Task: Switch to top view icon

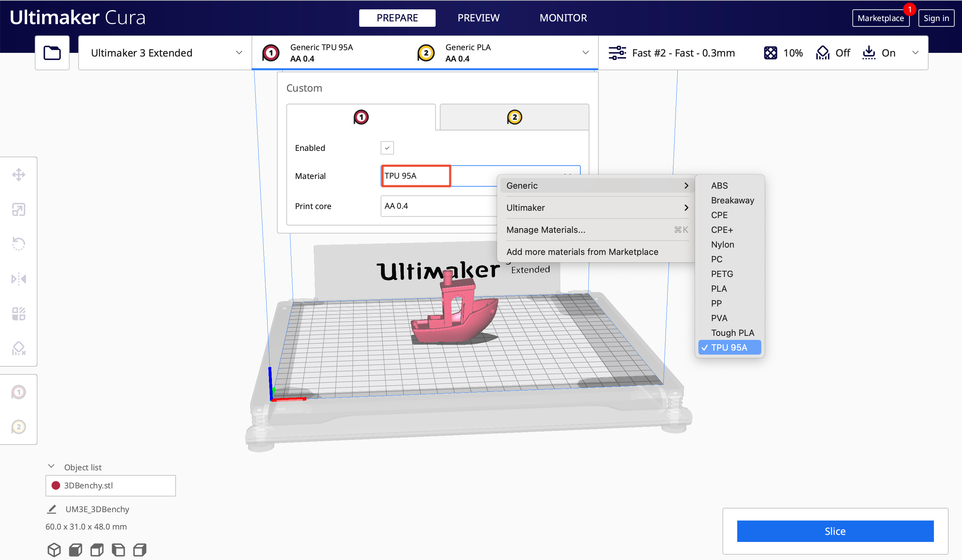Action: [97, 550]
